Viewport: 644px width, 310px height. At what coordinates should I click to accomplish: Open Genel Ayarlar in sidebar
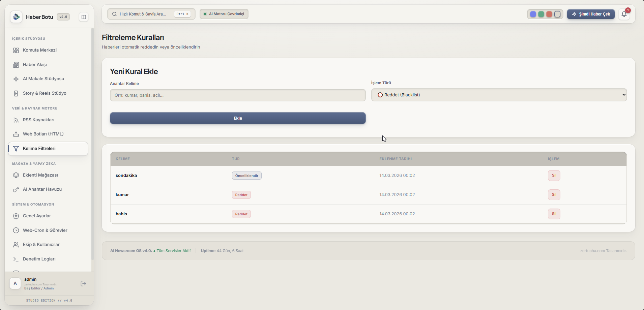pyautogui.click(x=48, y=216)
